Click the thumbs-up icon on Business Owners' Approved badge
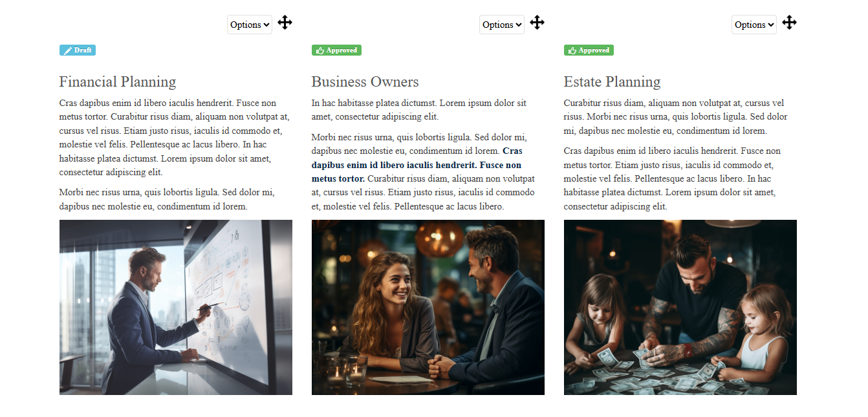Image resolution: width=868 pixels, height=417 pixels. [x=320, y=50]
